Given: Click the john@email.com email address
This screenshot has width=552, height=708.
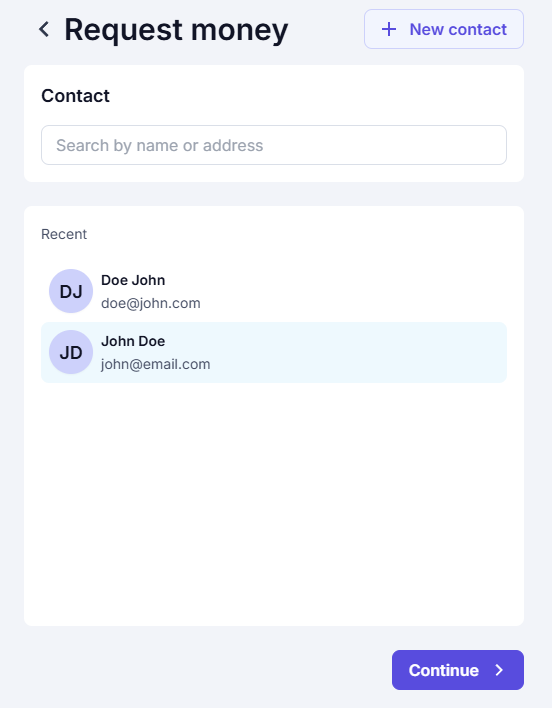Looking at the screenshot, I should pos(155,364).
